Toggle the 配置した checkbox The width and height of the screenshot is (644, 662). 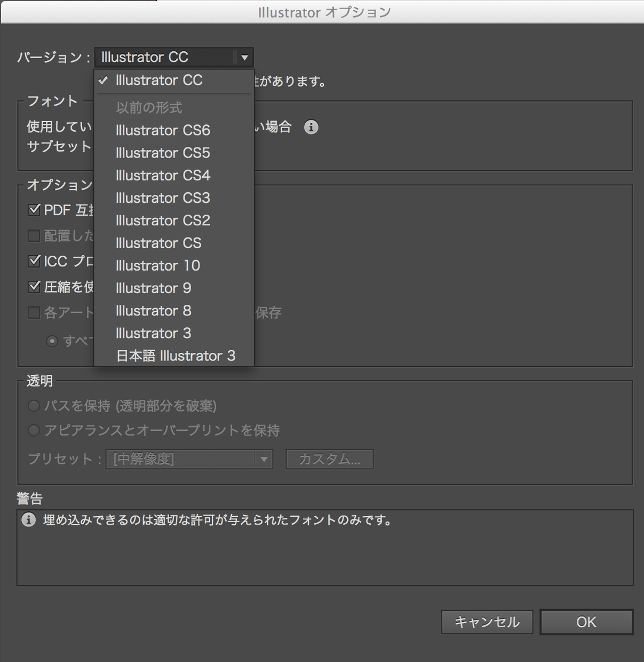(x=34, y=235)
